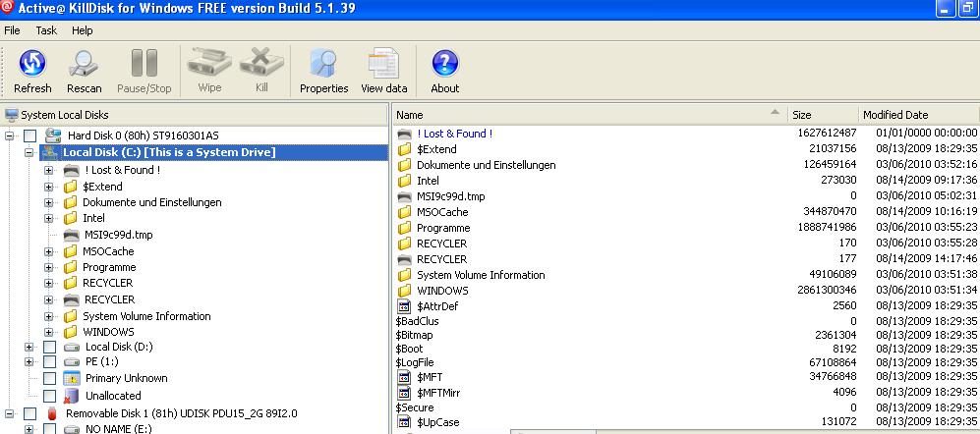Expand the Local Disk (D:) tree node
Screen dimensions: 980x434
(x=29, y=347)
